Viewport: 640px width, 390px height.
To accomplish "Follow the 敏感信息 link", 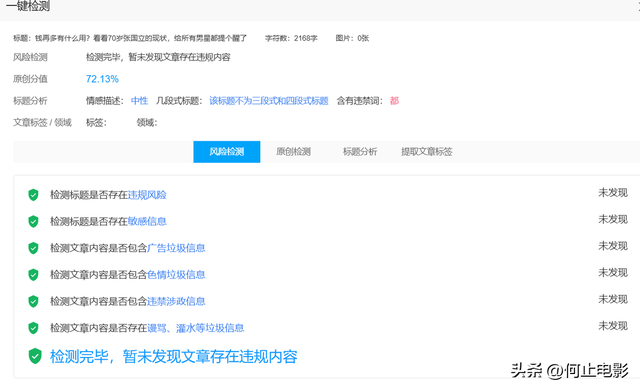I will pyautogui.click(x=147, y=222).
